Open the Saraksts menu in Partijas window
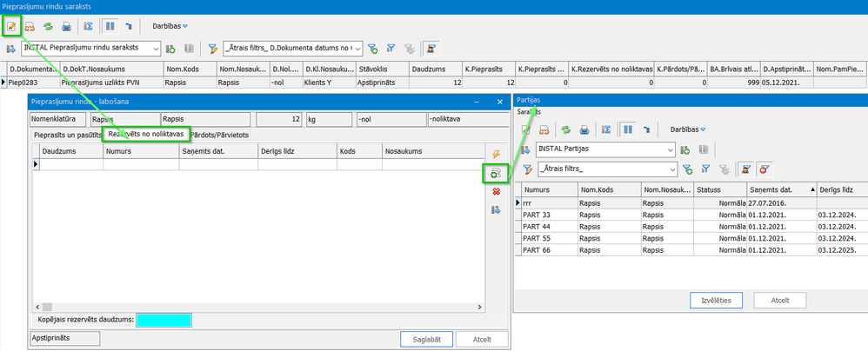This screenshot has height=351, width=868. [529, 112]
